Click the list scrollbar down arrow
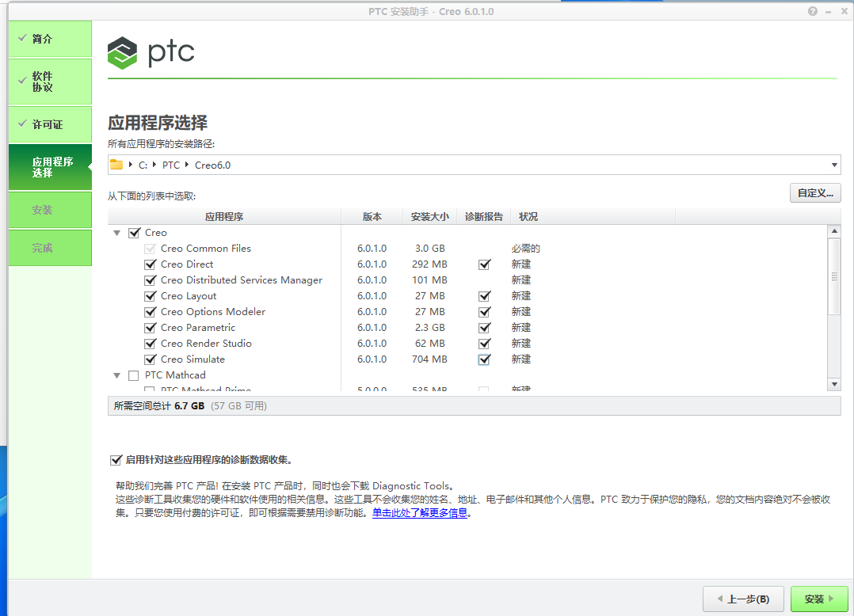This screenshot has height=616, width=854. [x=834, y=384]
